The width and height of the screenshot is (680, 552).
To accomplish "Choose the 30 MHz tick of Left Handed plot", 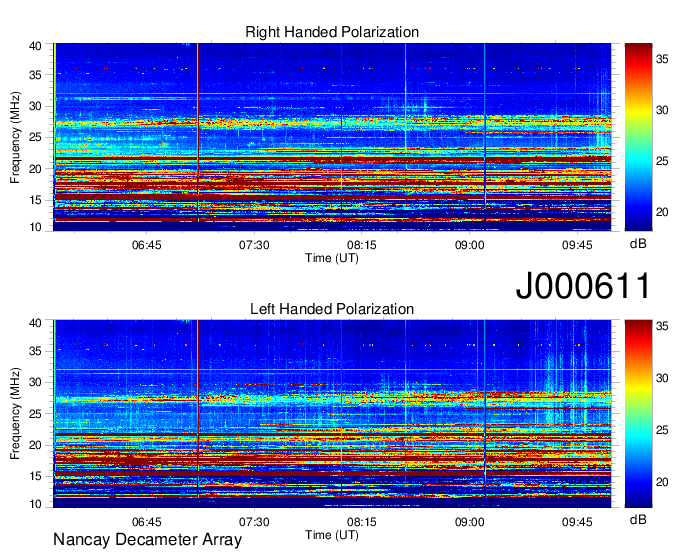I will 35,382.
